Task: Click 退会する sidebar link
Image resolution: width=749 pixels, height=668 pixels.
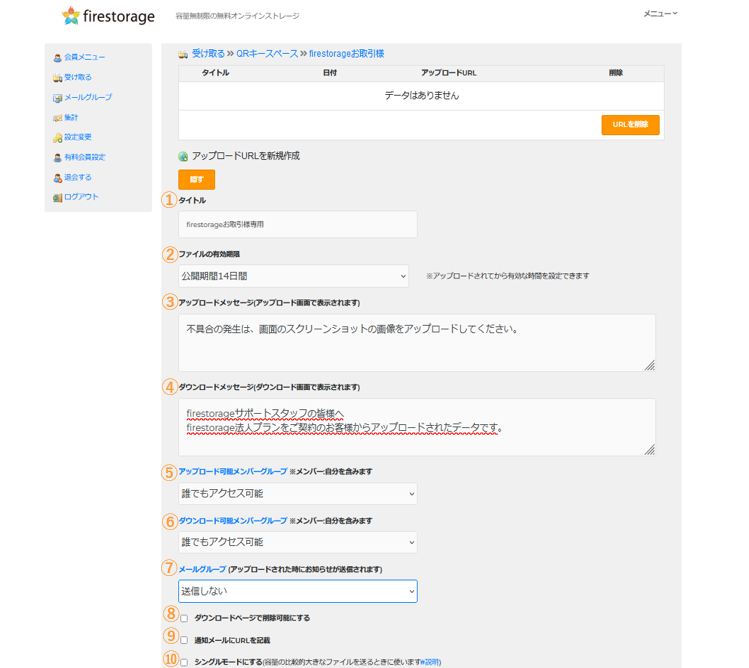Action: (x=78, y=177)
